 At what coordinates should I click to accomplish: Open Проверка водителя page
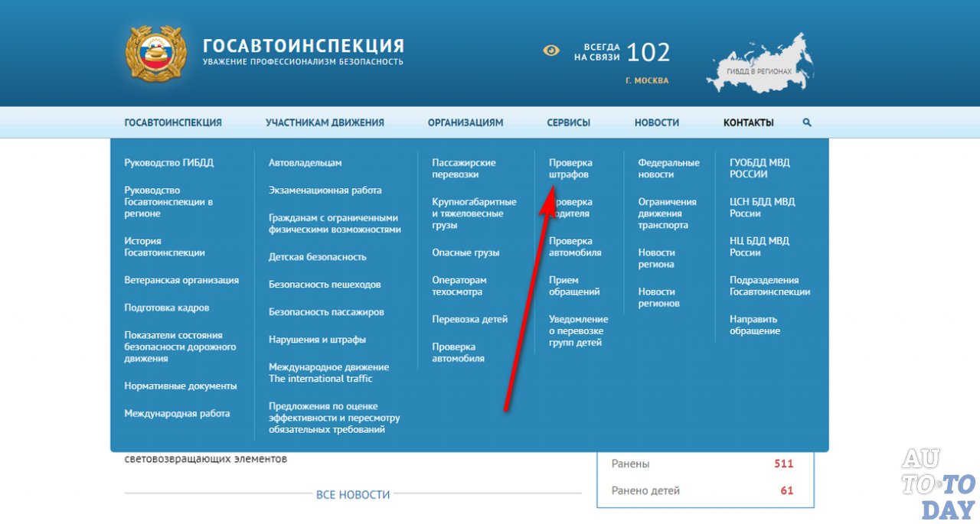[574, 207]
